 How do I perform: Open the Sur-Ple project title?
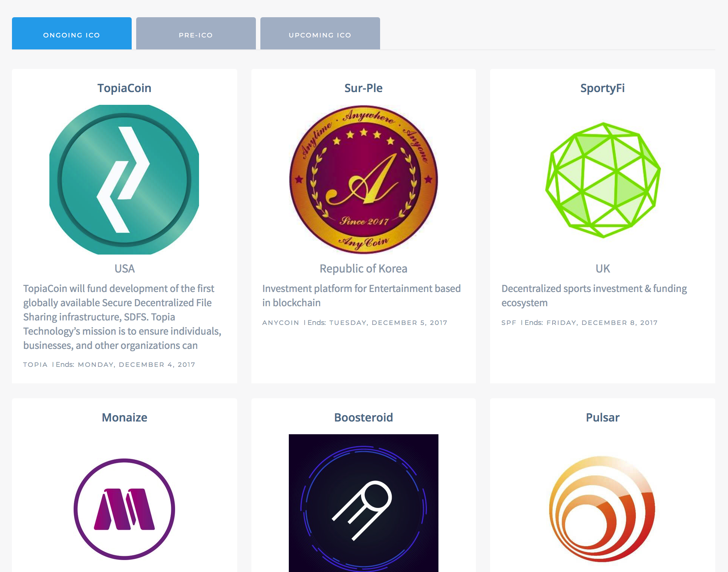(x=363, y=88)
